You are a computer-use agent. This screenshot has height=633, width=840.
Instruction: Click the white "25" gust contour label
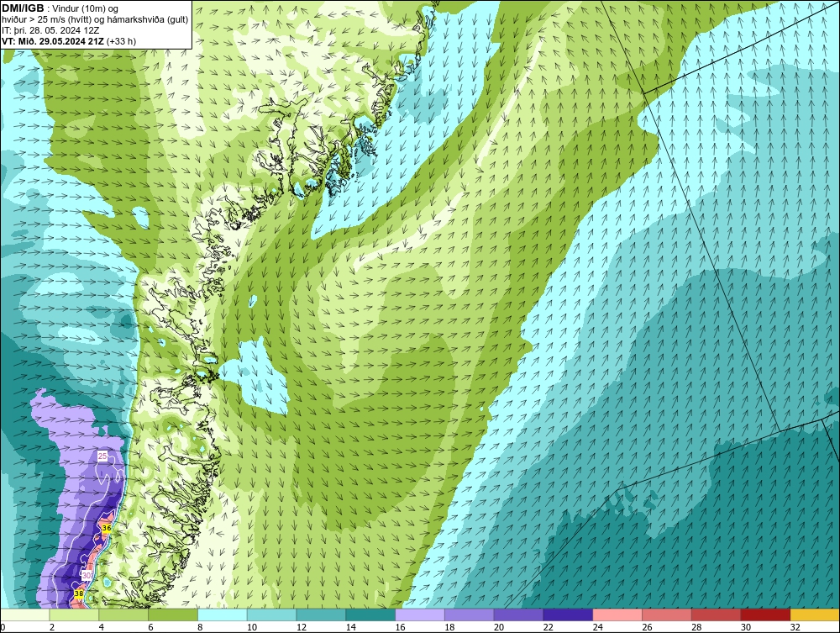click(102, 456)
